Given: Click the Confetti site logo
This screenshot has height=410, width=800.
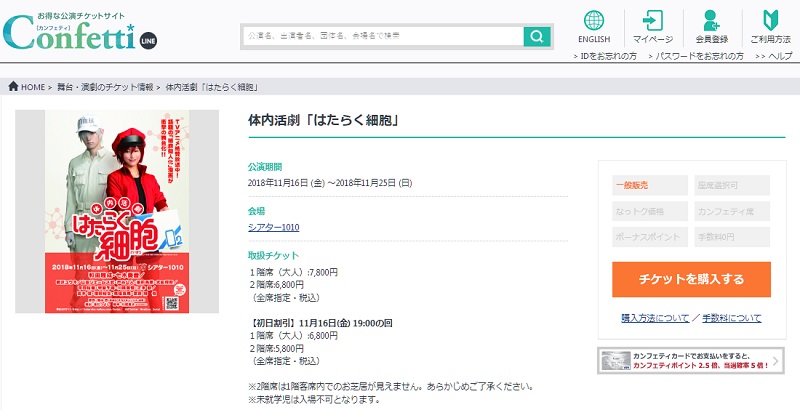Looking at the screenshot, I should (x=69, y=32).
